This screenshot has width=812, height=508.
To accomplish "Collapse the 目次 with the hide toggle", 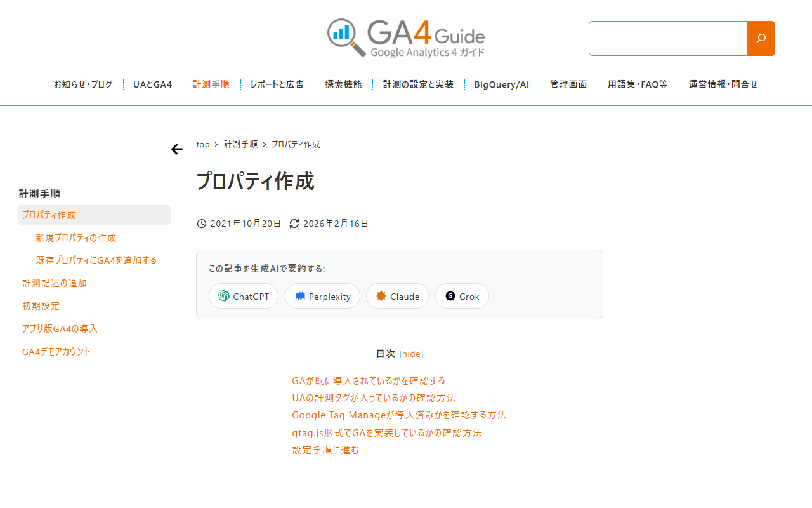I will (411, 354).
